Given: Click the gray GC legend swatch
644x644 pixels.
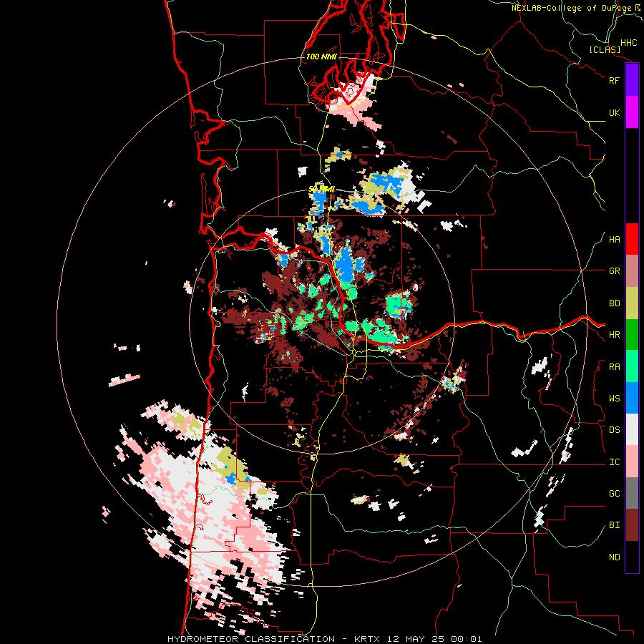Looking at the screenshot, I should coord(632,493).
